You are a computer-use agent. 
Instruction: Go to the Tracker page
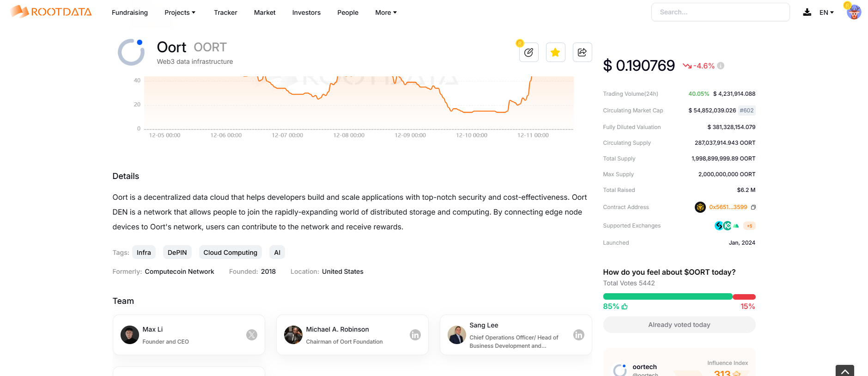225,12
